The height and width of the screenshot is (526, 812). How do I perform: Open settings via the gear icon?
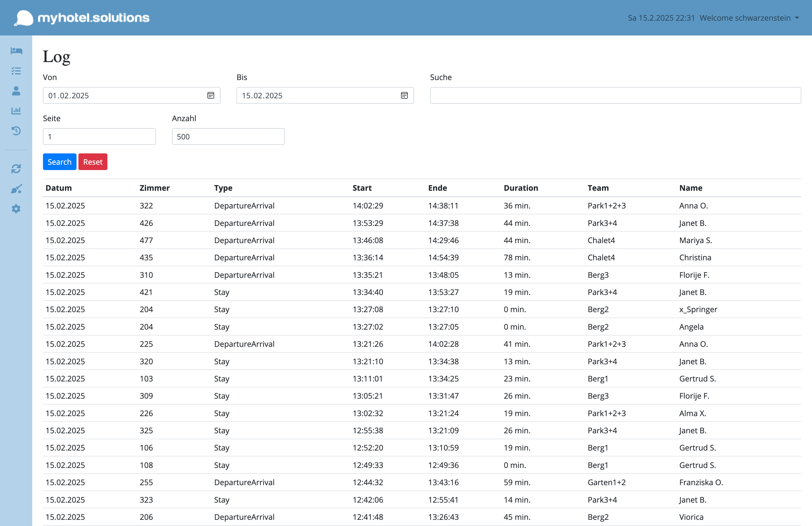point(16,208)
